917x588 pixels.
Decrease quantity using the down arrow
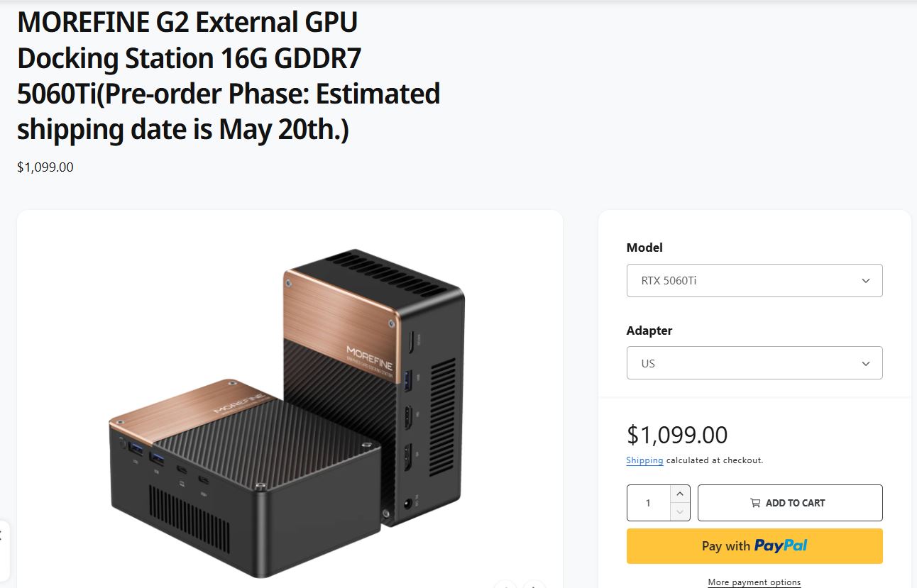tap(679, 512)
